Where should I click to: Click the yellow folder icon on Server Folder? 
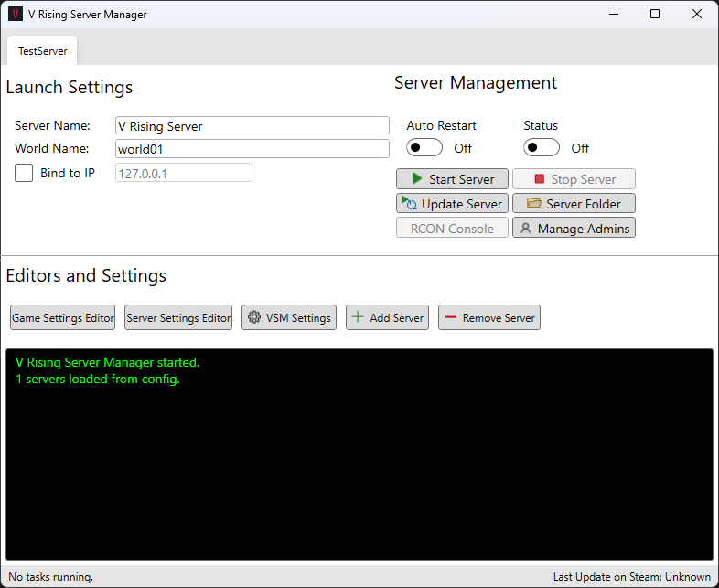(533, 203)
